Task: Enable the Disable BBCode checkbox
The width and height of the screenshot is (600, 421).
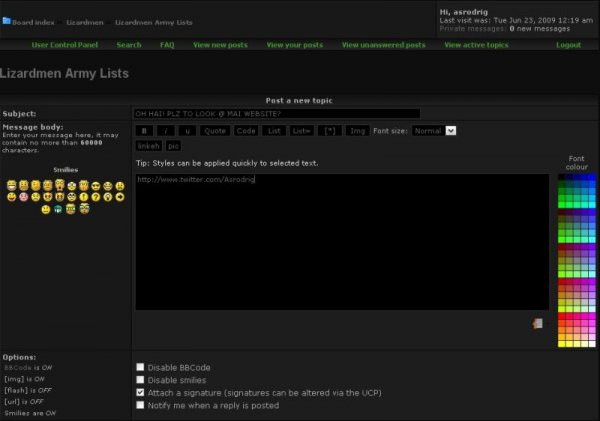Action: [141, 367]
